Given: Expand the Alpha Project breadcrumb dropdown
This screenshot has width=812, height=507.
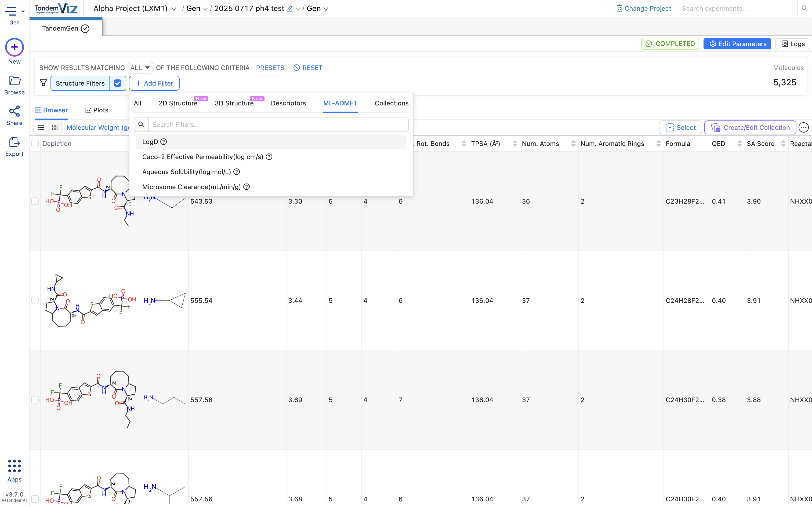Looking at the screenshot, I should [x=174, y=9].
